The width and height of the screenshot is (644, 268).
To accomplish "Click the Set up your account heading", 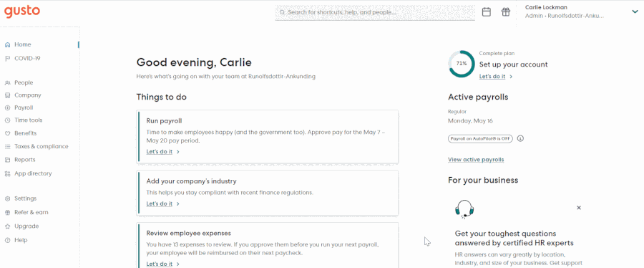I will pyautogui.click(x=513, y=64).
